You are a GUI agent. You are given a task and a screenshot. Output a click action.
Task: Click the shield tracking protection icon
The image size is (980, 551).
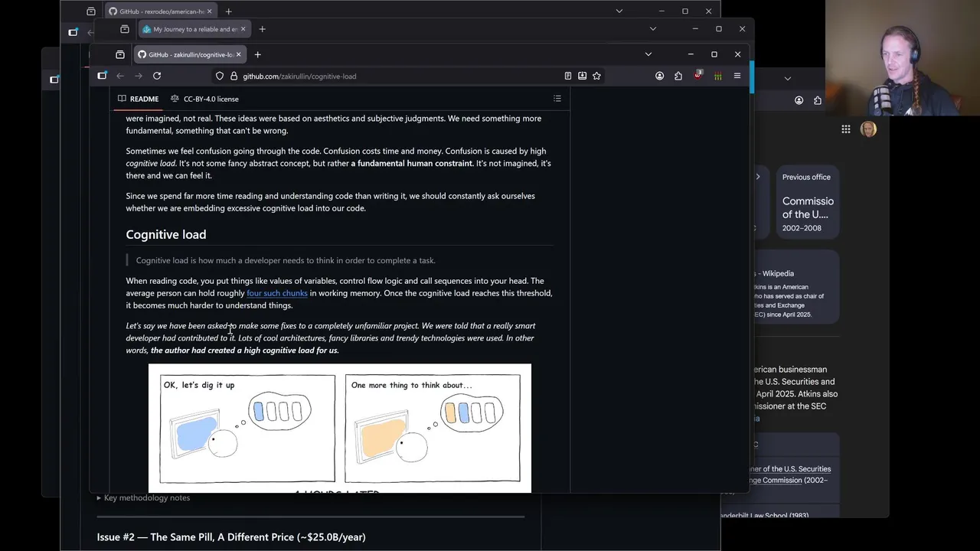220,76
